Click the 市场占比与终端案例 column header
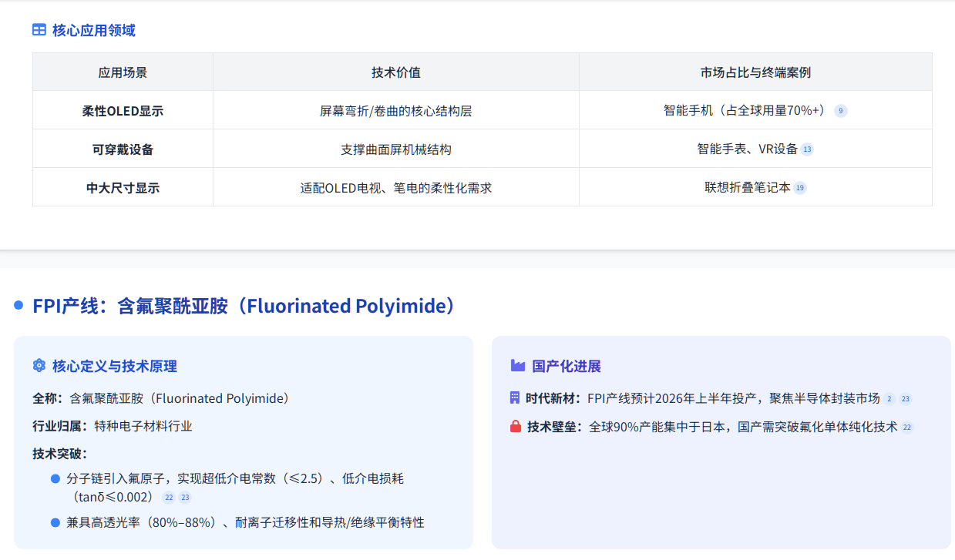The width and height of the screenshot is (955, 560). click(x=755, y=72)
